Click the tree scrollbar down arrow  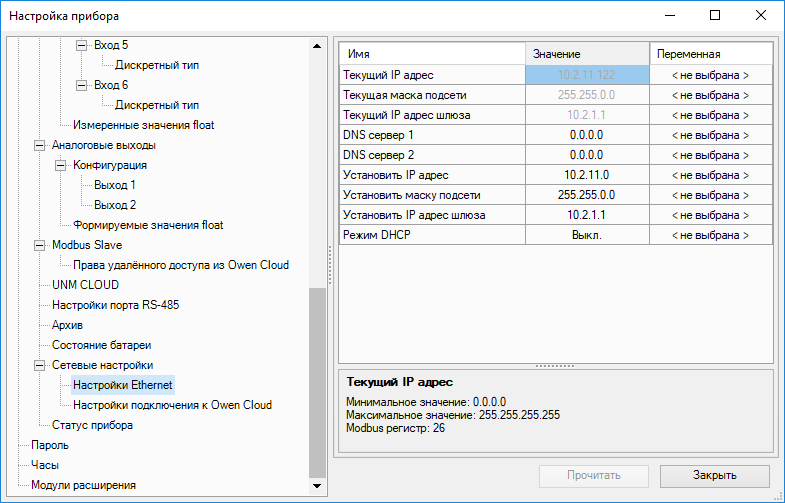317,487
